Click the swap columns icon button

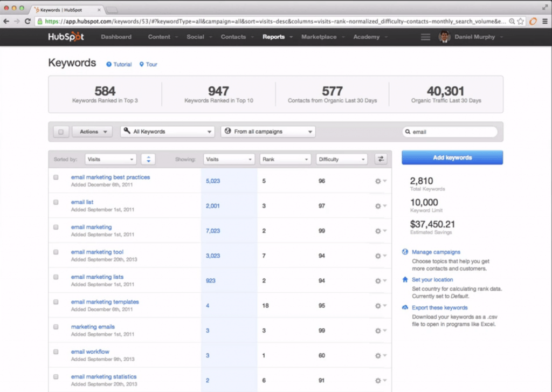click(381, 159)
